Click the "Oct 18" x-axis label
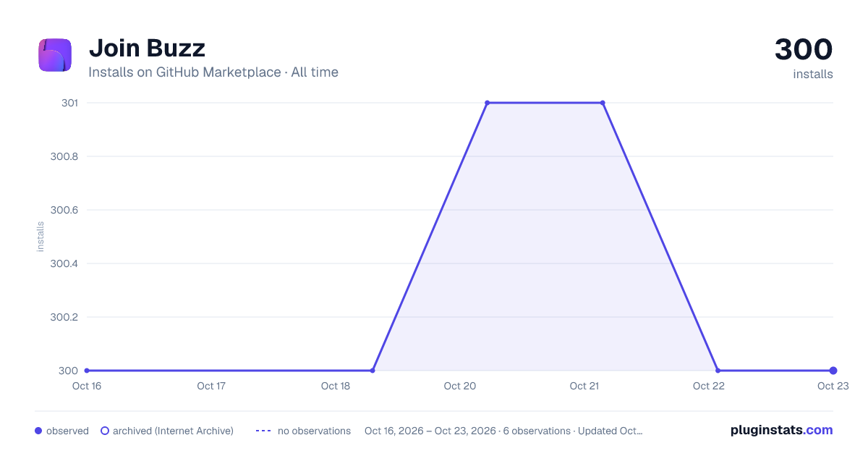Image resolution: width=868 pixels, height=456 pixels. [x=336, y=386]
